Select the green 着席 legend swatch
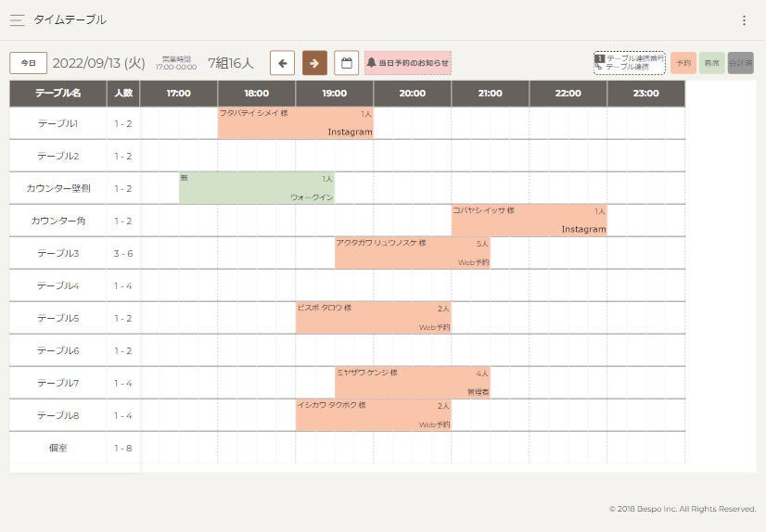The height and width of the screenshot is (532, 766). pyautogui.click(x=712, y=63)
